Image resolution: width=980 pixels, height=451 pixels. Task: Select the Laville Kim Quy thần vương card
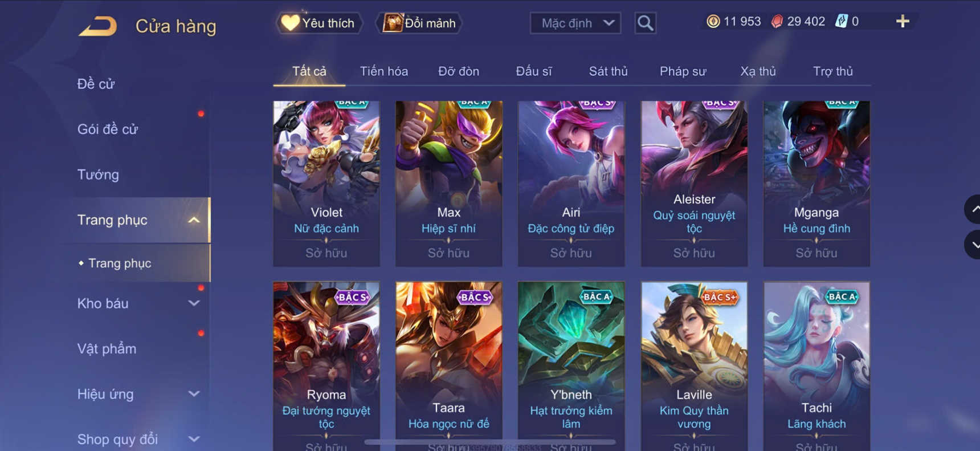tap(694, 366)
